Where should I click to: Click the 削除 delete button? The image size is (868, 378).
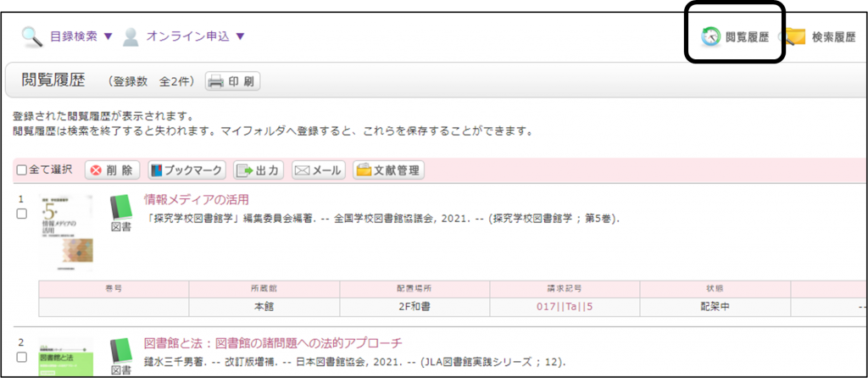tap(113, 170)
